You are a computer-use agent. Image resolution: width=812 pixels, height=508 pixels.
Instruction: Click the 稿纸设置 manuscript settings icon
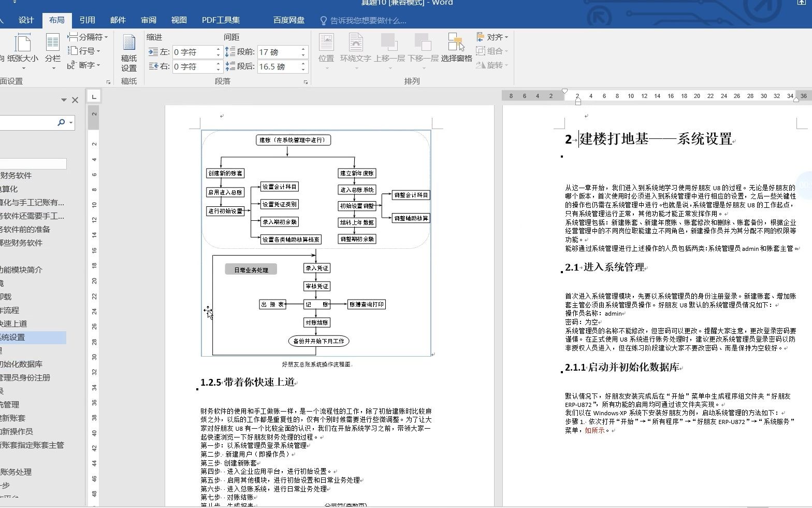tap(129, 53)
